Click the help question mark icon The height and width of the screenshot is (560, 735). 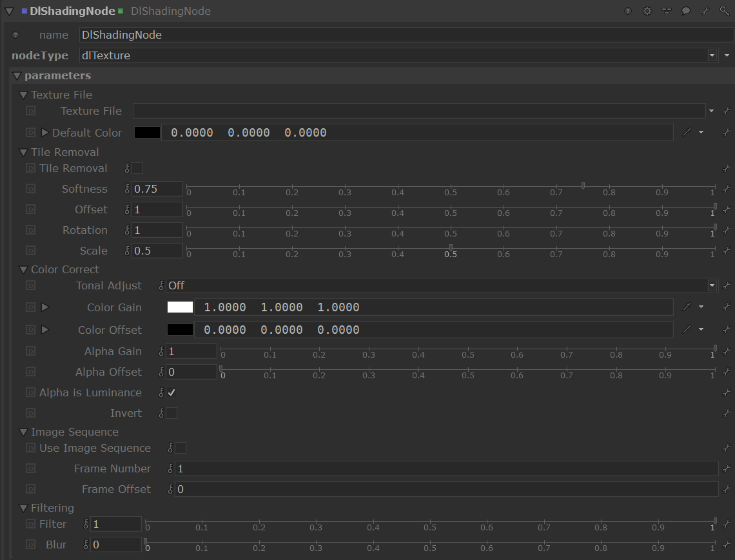628,12
